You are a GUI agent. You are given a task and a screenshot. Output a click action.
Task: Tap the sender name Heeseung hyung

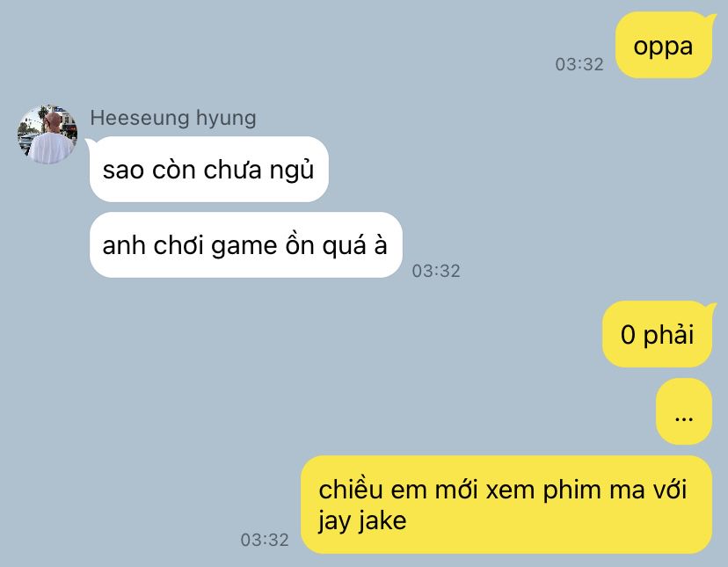[172, 118]
